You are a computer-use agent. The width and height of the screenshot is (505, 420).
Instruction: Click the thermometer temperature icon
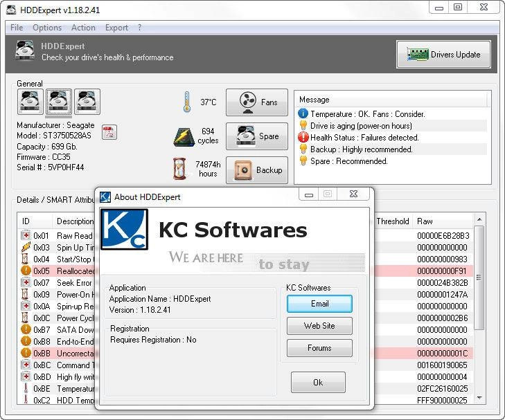[187, 102]
